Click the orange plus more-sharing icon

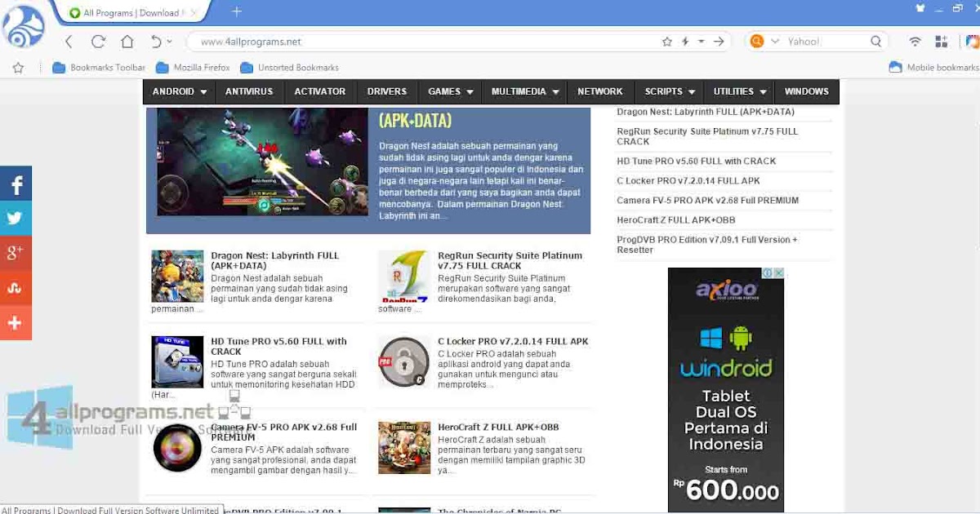pyautogui.click(x=16, y=323)
